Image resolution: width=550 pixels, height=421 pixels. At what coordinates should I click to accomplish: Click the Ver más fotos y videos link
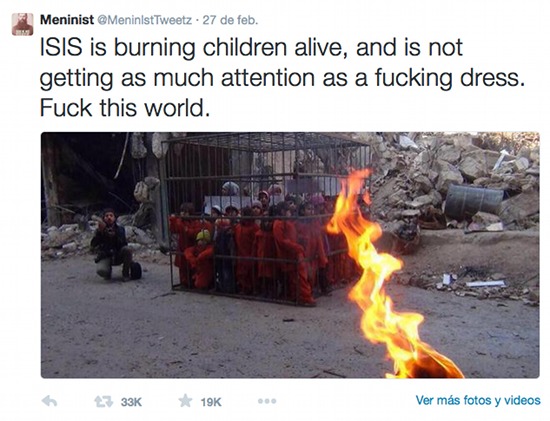tap(478, 400)
